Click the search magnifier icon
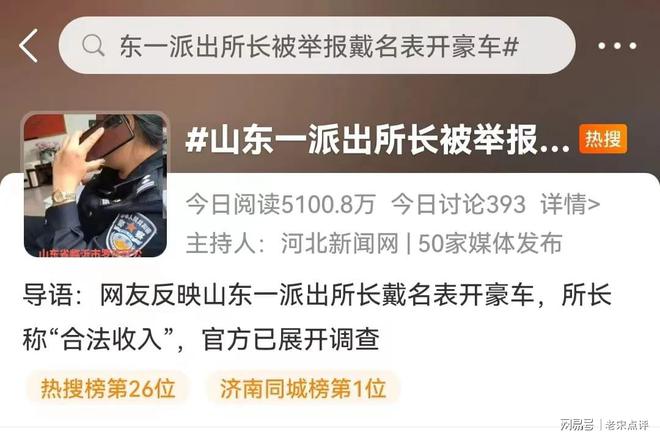Viewport: 660px width, 437px height. click(93, 45)
